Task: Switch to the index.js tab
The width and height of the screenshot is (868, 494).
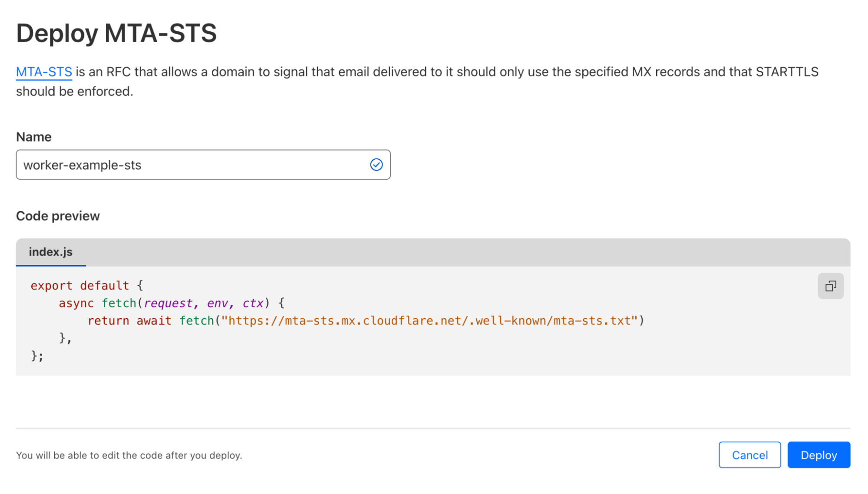Action: (51, 252)
